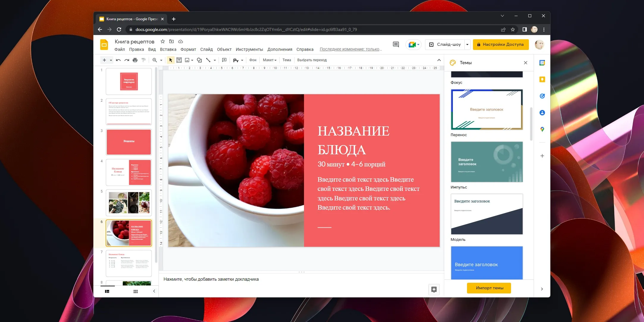This screenshot has width=644, height=322.
Task: Open the Справка menu
Action: click(305, 49)
